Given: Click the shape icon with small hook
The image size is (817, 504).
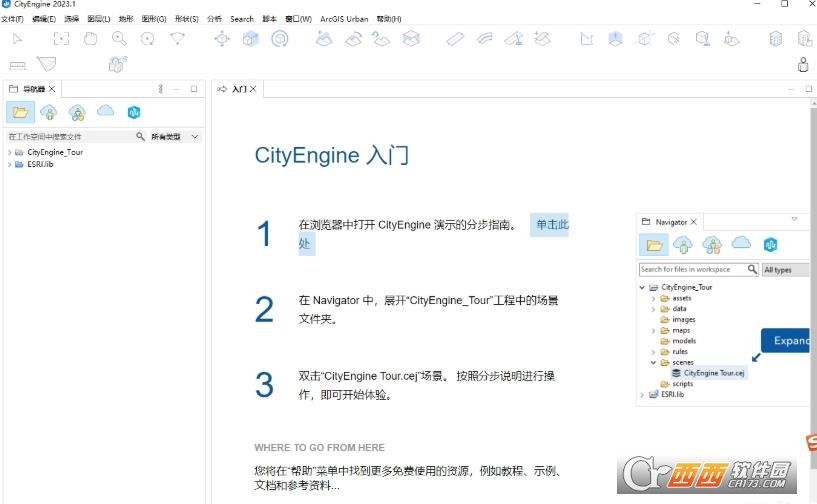Looking at the screenshot, I should 381,39.
